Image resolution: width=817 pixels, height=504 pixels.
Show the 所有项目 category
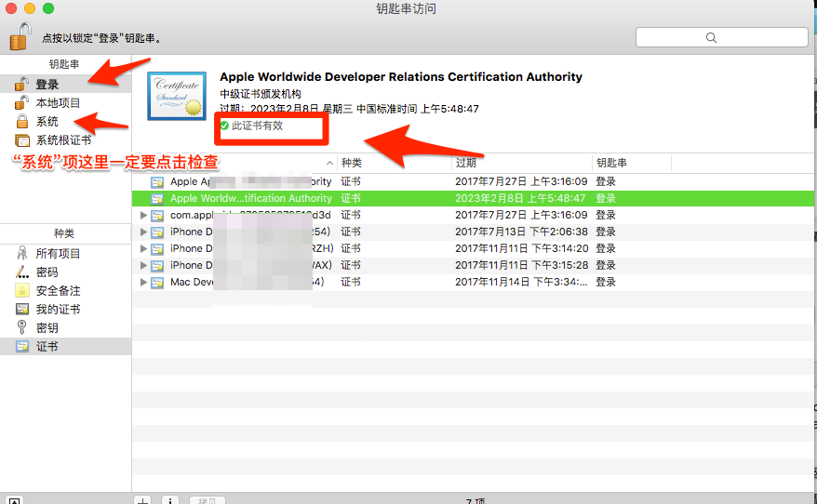click(66, 254)
